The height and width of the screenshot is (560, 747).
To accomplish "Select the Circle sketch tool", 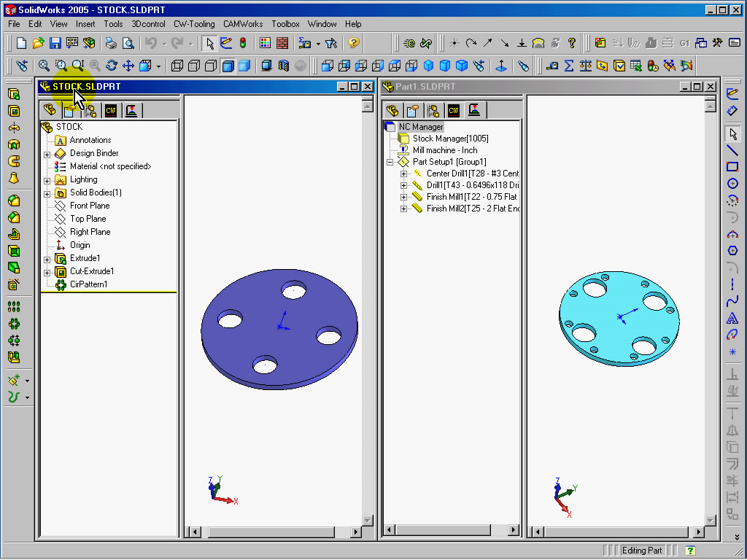I will (732, 183).
